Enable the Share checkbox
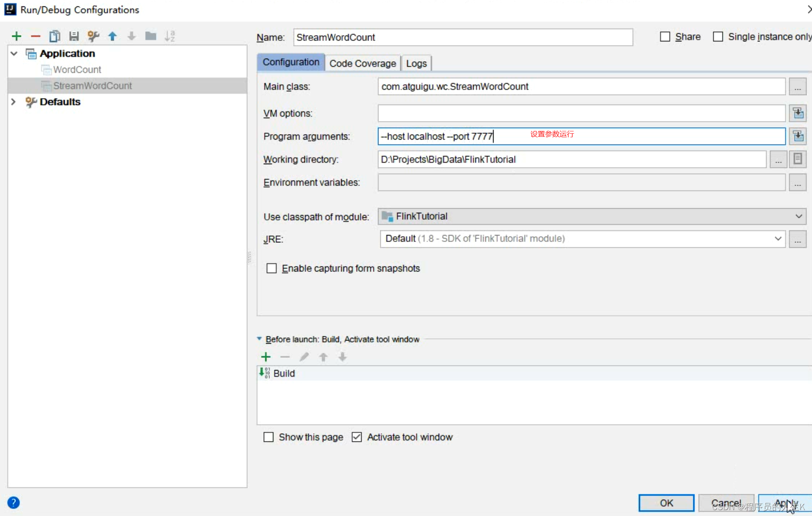Viewport: 812px width, 516px height. 665,37
